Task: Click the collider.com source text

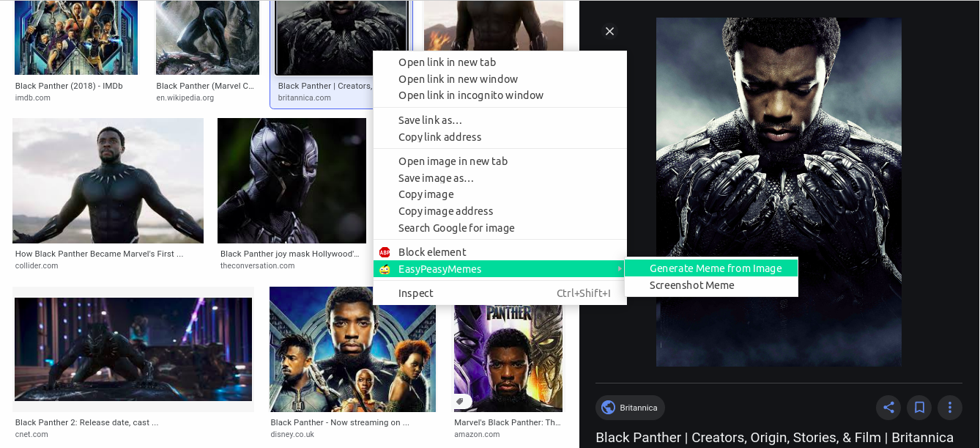Action: (37, 265)
